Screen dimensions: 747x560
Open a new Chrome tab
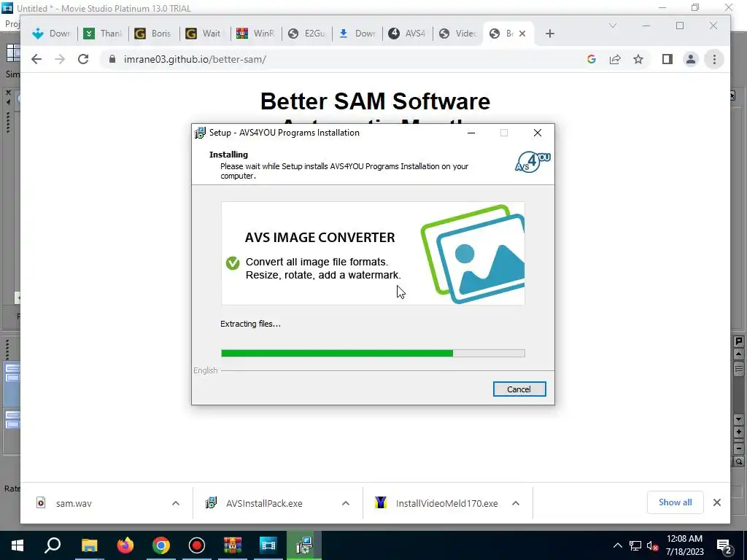(550, 34)
